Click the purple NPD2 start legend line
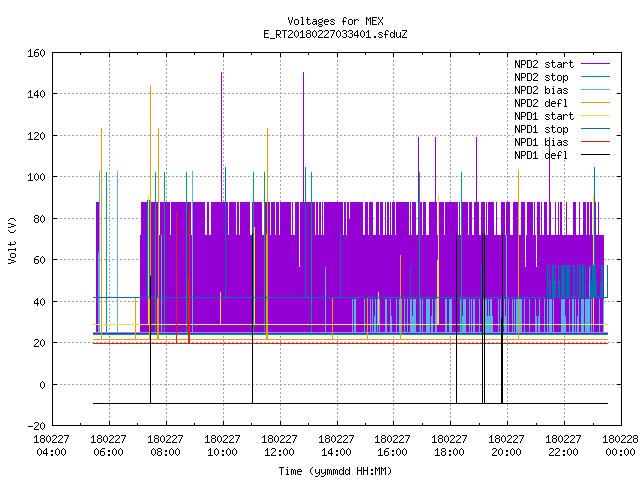The image size is (640, 480). point(595,64)
